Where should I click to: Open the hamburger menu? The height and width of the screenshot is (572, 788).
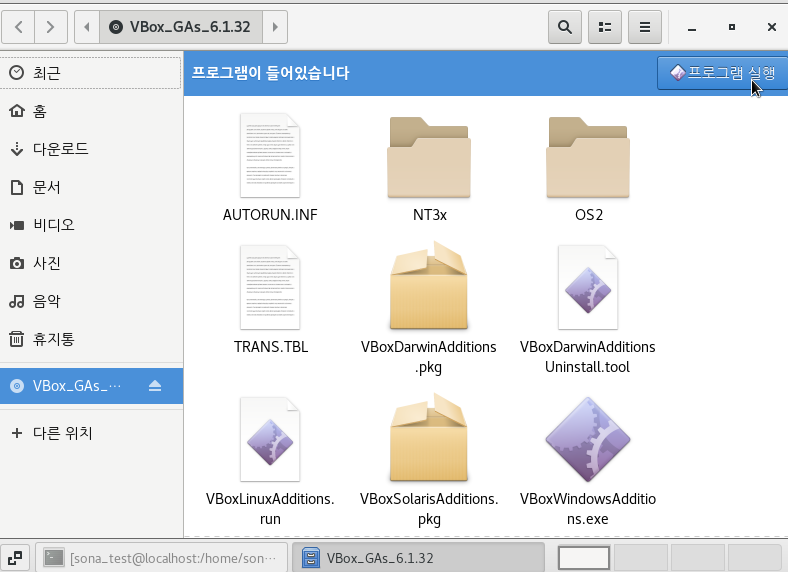pyautogui.click(x=645, y=27)
